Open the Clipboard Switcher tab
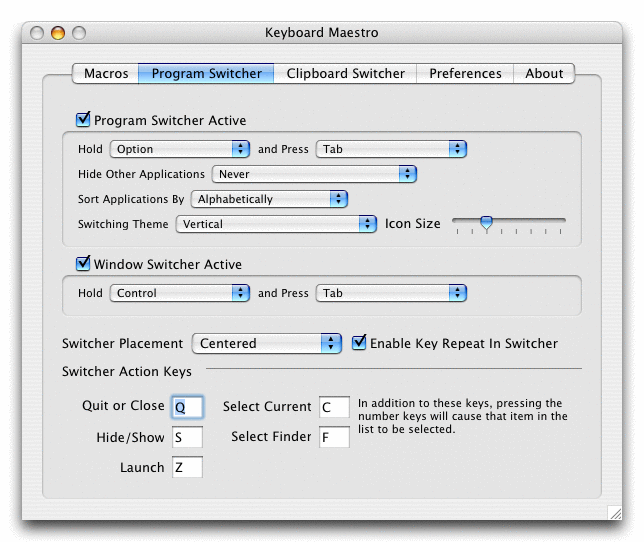This screenshot has width=644, height=542. click(x=345, y=73)
